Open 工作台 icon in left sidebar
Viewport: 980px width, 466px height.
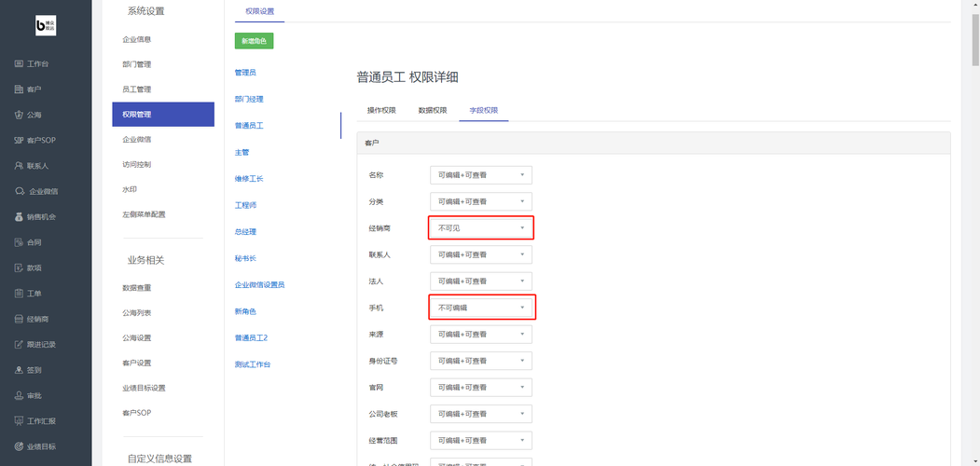pos(19,64)
